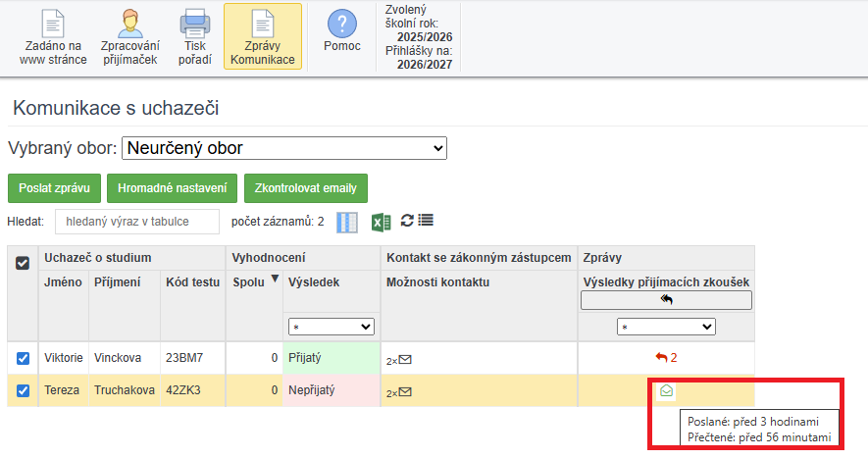The width and height of the screenshot is (868, 459).
Task: Open the Vybraný obor dropdown
Action: 284,148
